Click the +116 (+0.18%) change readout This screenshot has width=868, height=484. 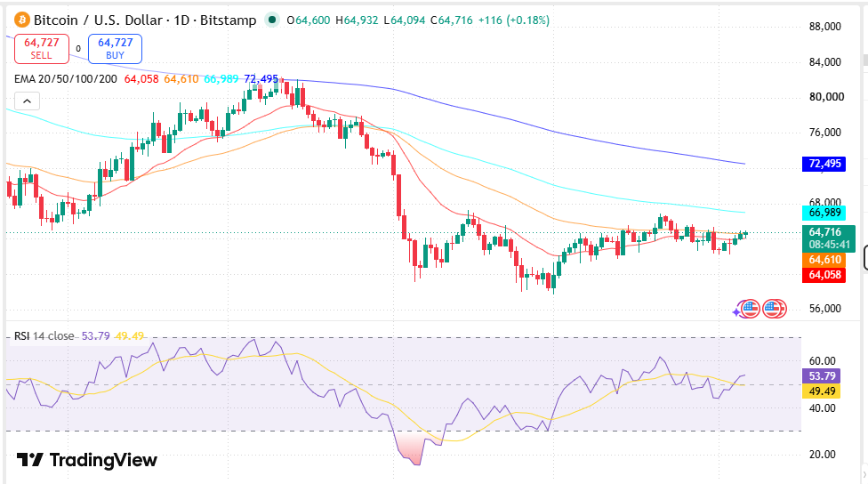coord(514,20)
